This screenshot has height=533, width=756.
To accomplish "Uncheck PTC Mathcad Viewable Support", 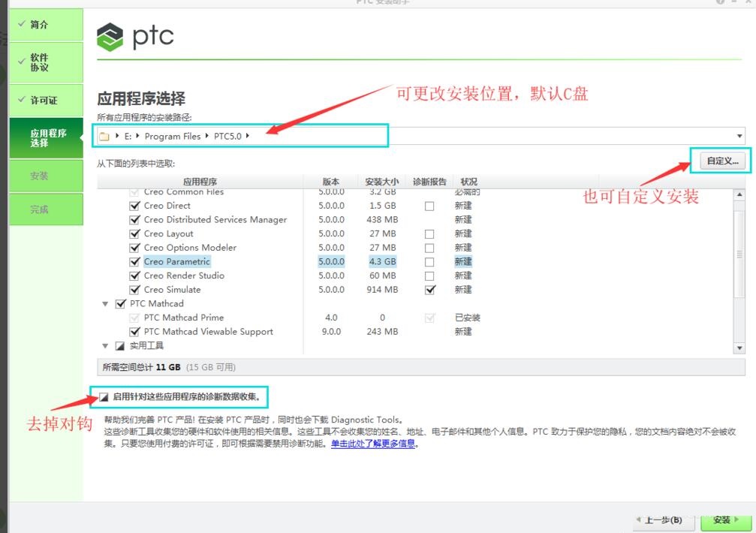I will coord(135,332).
